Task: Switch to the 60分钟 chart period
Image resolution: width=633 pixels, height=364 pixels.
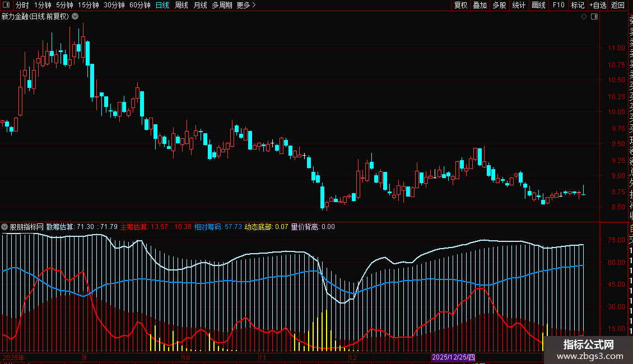Action: coord(139,6)
